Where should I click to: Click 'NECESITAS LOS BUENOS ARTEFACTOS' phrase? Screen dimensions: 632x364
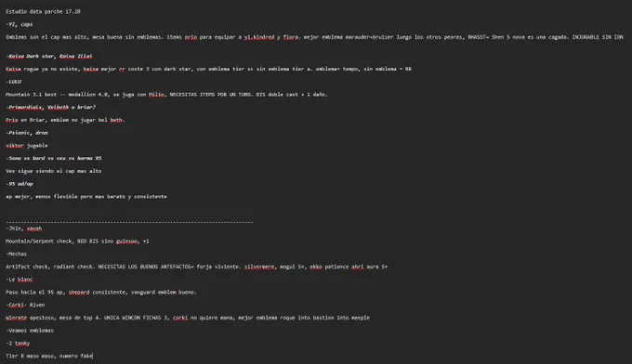(144, 266)
